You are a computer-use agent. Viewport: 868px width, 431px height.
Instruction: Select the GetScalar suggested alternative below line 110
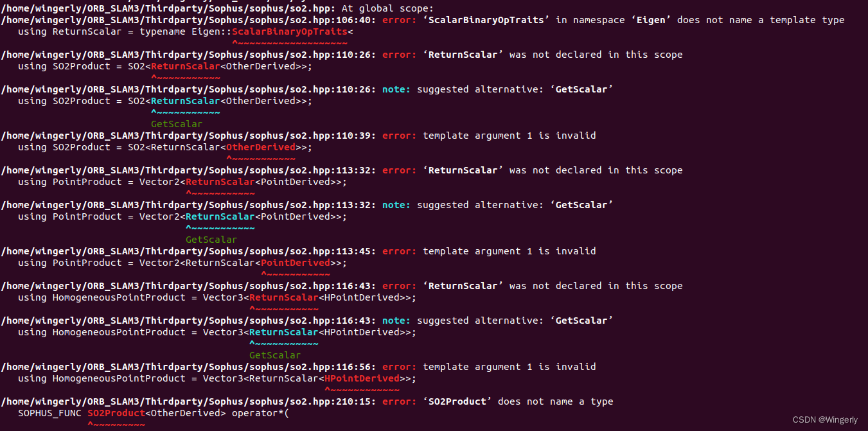tap(176, 124)
